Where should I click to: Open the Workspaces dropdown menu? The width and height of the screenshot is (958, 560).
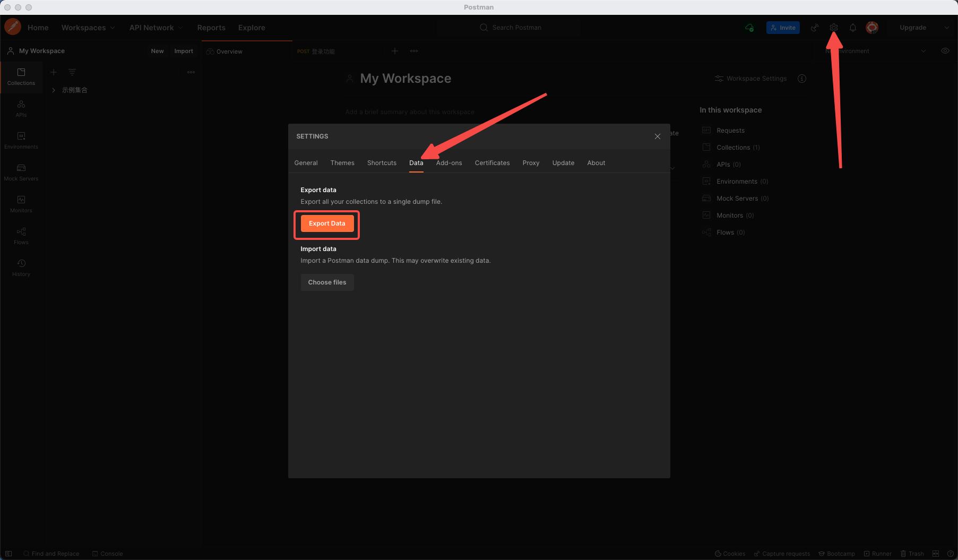pyautogui.click(x=88, y=28)
